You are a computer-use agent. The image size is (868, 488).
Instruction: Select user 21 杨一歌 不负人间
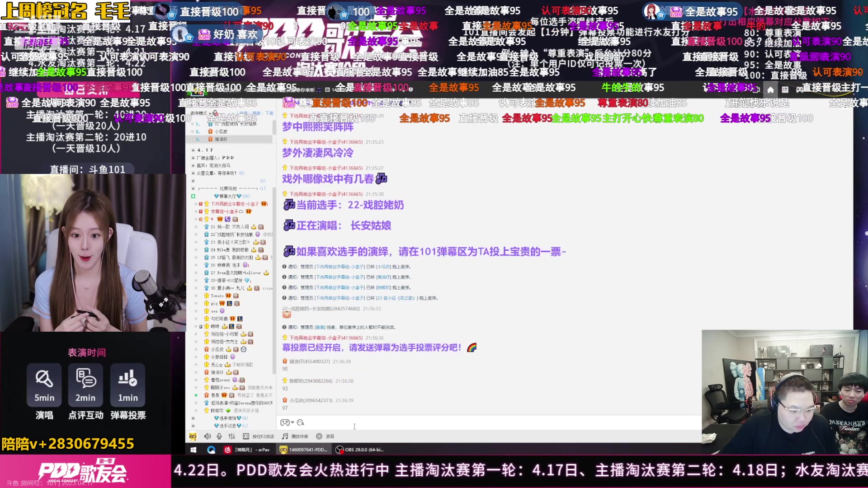coord(234,227)
